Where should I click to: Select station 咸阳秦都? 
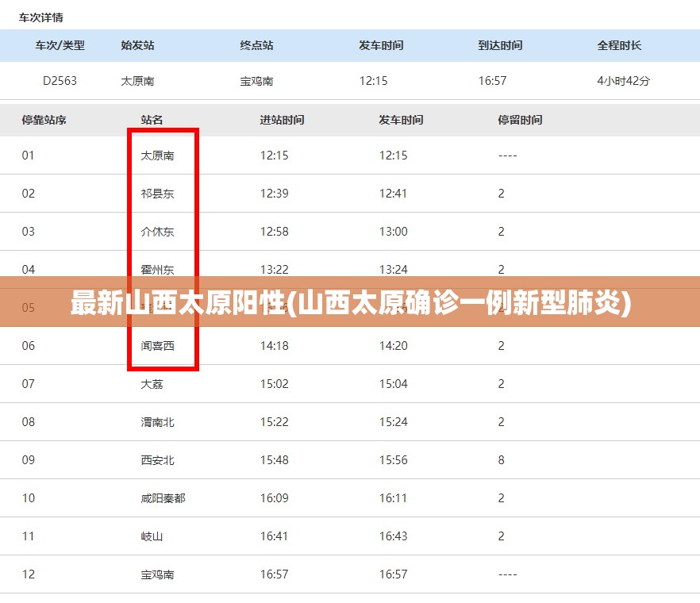click(x=163, y=497)
